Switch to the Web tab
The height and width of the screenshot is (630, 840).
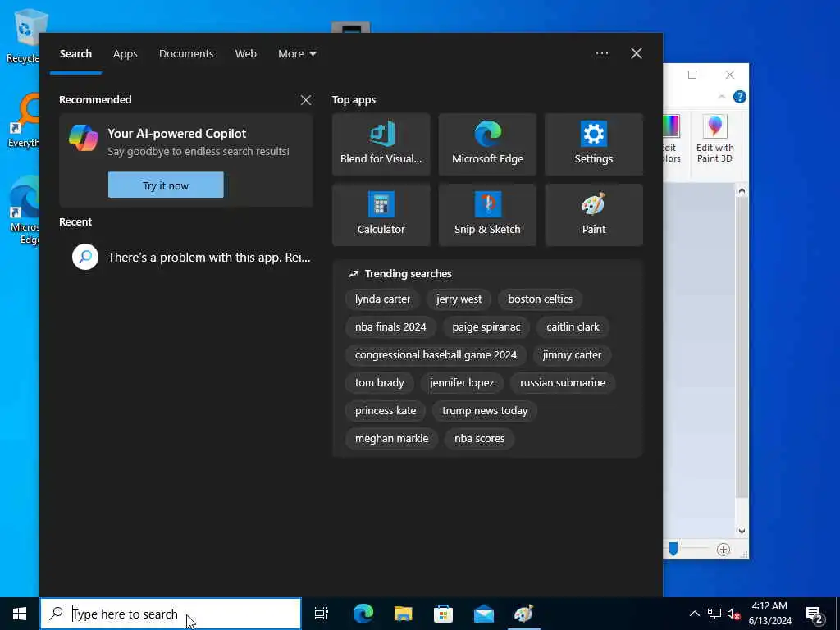[246, 53]
